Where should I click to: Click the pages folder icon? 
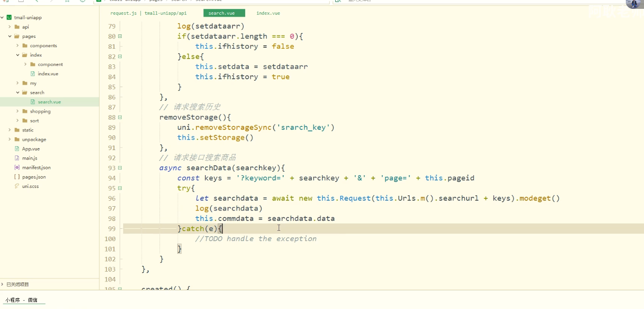pos(17,36)
